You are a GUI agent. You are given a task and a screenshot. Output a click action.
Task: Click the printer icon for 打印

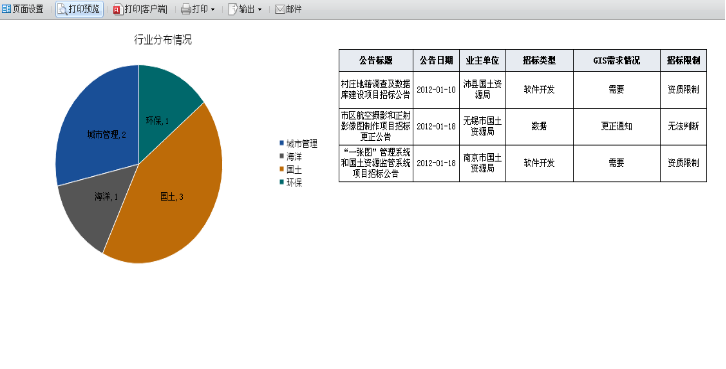click(186, 9)
